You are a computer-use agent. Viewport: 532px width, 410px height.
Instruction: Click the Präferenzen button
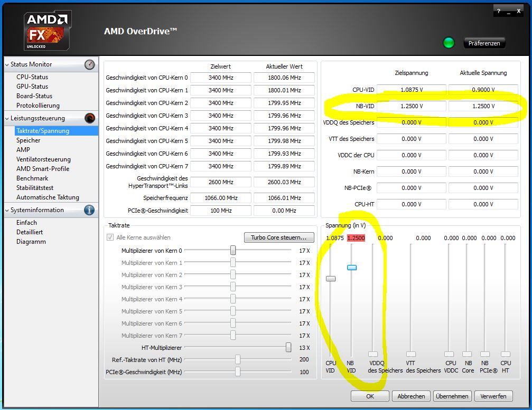click(x=484, y=43)
